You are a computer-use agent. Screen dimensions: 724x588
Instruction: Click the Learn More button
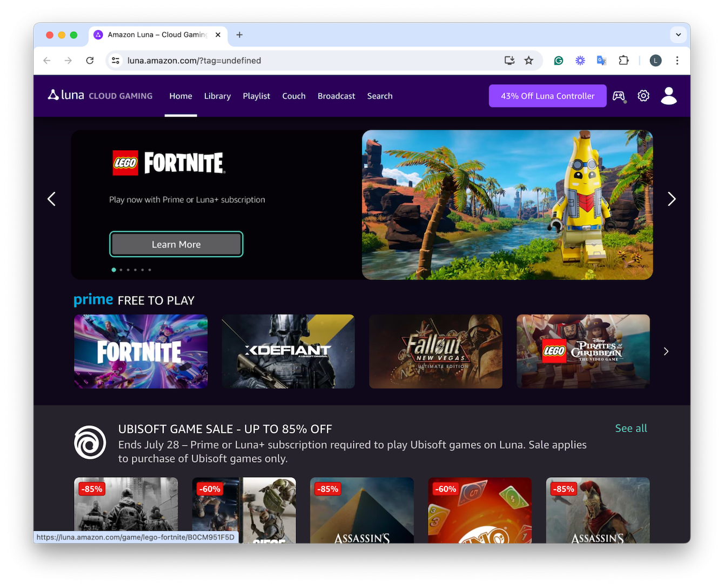pos(176,244)
